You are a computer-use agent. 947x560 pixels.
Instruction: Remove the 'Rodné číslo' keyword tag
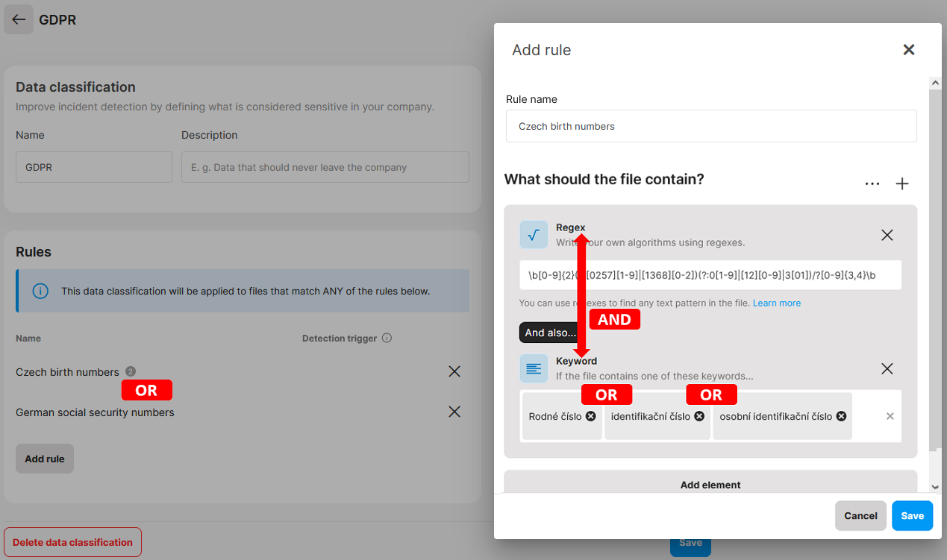(590, 416)
